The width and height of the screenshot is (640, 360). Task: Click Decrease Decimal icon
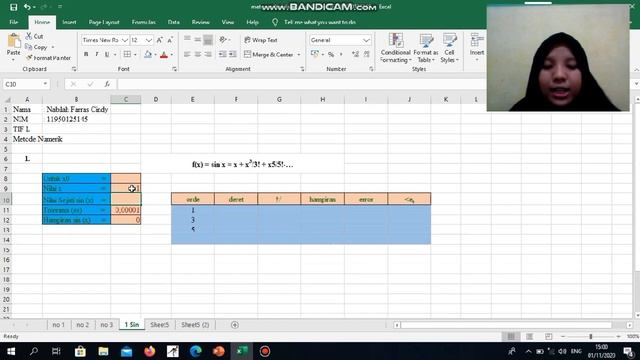[367, 54]
